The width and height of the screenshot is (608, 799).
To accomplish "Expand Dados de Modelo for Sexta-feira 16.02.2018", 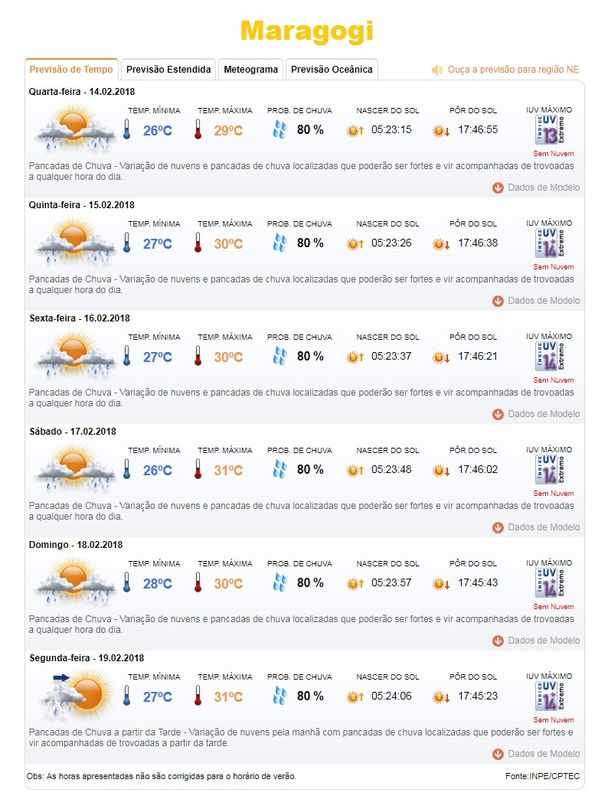I will pyautogui.click(x=536, y=414).
